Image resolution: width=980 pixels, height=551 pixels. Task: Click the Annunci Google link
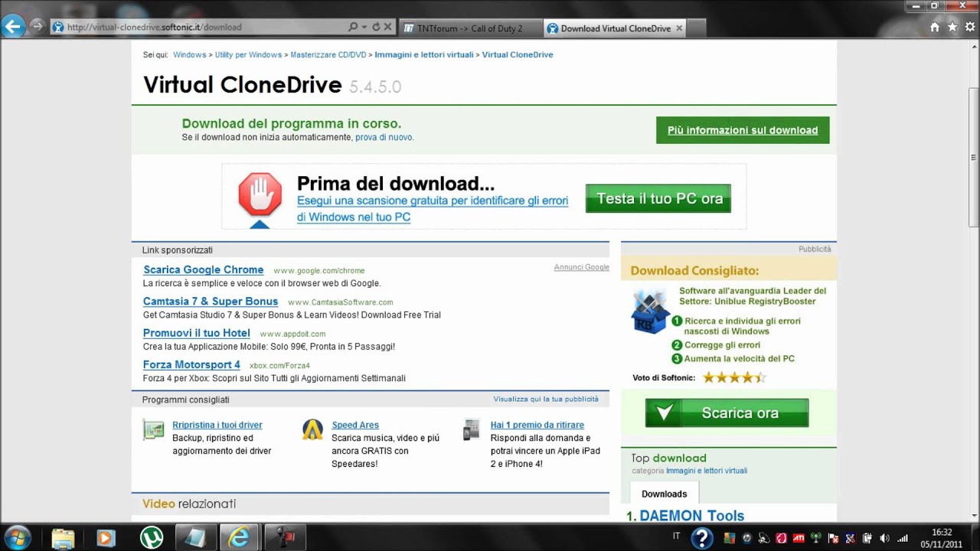coord(582,267)
